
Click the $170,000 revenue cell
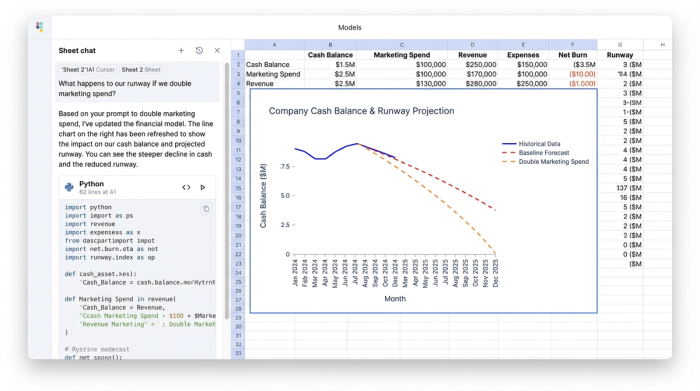pos(472,74)
